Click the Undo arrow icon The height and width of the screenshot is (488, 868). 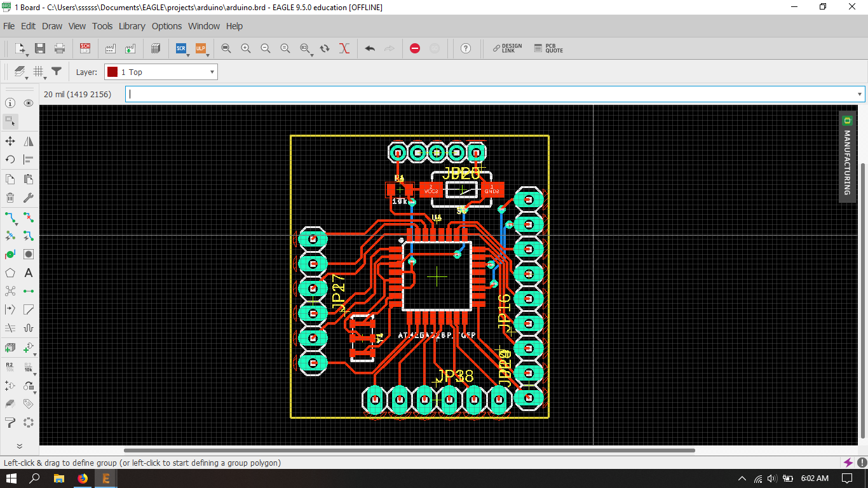(x=370, y=48)
